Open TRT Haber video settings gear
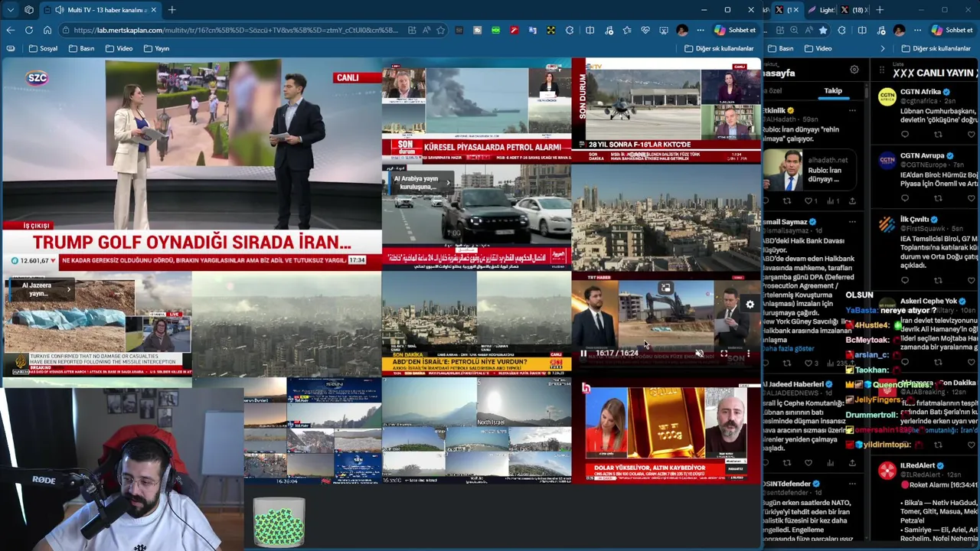Screen dimensions: 980x551 750,305
